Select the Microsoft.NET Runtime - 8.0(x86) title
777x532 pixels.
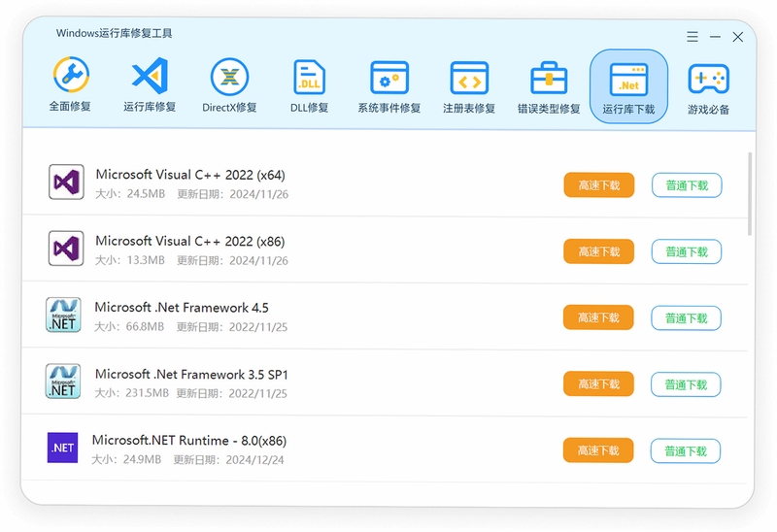pos(189,441)
